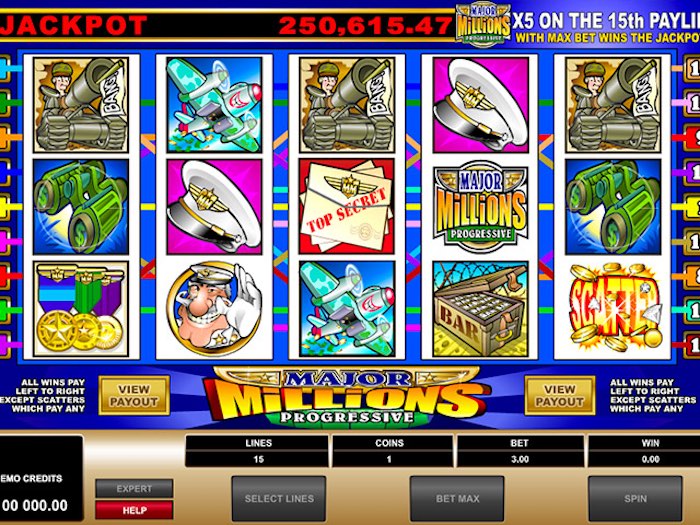Click the Bet Max button
The image size is (700, 525).
tap(457, 498)
